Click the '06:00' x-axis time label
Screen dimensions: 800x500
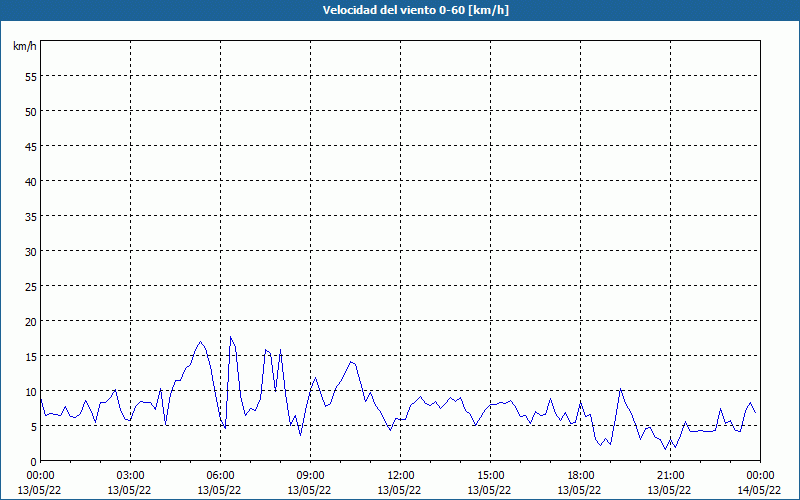point(220,476)
